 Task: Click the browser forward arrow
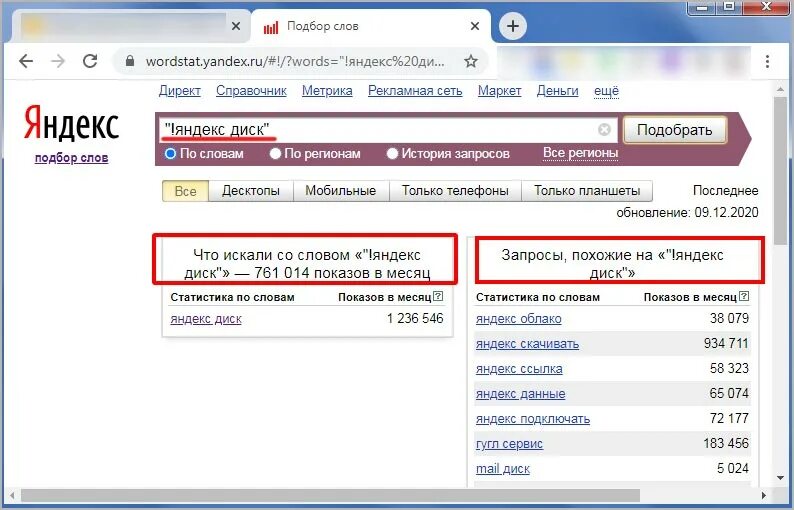point(58,61)
